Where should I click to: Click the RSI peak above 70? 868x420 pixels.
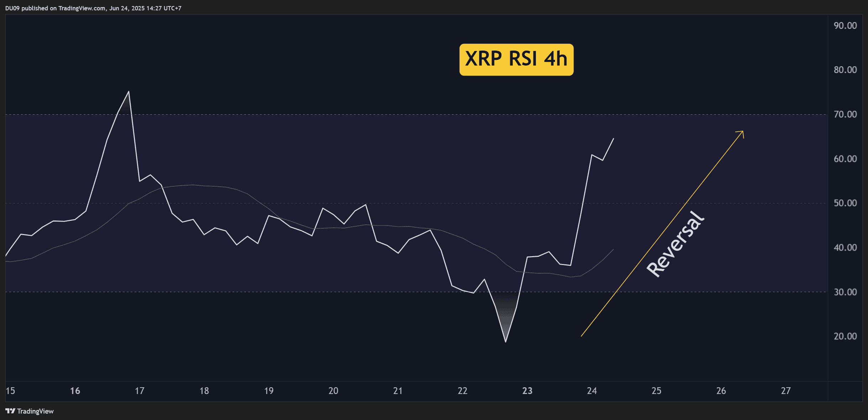click(129, 92)
